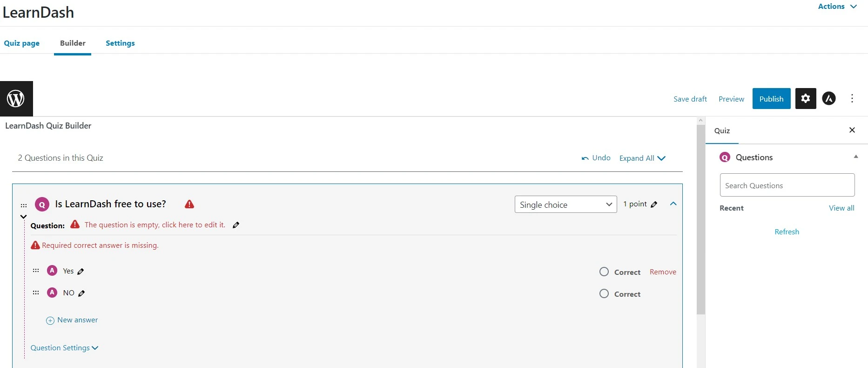This screenshot has width=868, height=368.
Task: Mark NO as the correct answer
Action: (x=604, y=293)
